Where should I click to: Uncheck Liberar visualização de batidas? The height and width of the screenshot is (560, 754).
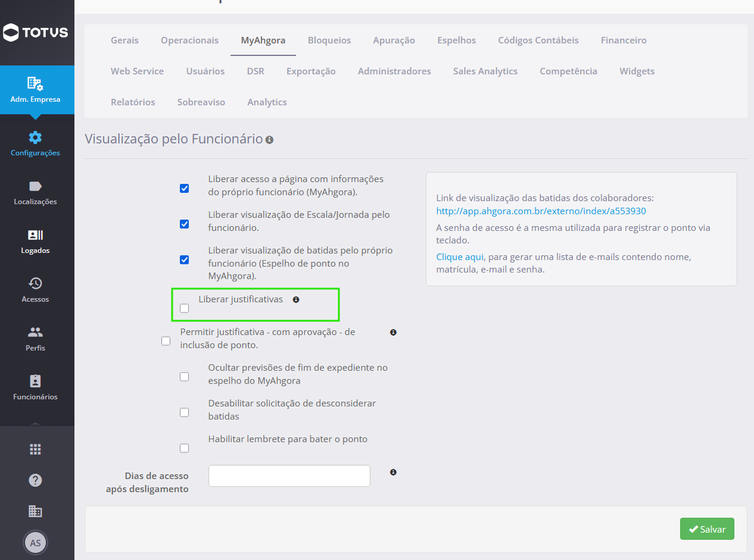point(184,259)
